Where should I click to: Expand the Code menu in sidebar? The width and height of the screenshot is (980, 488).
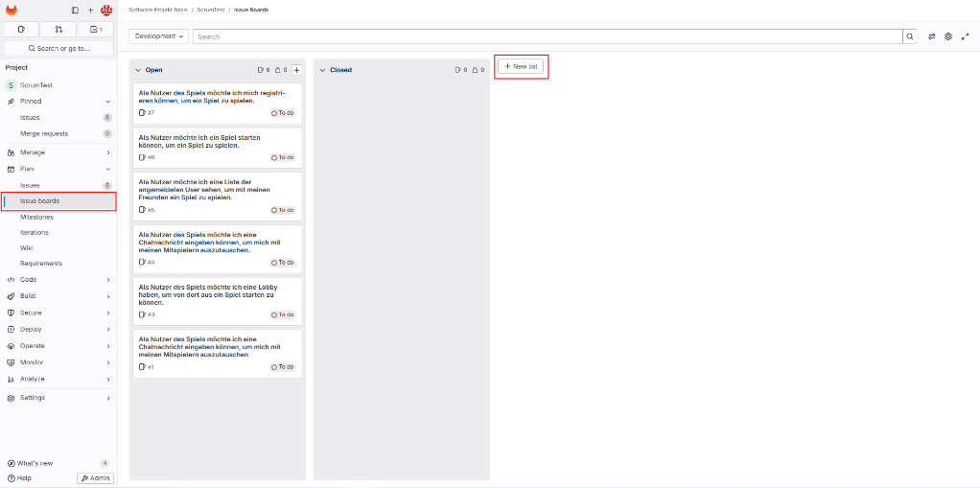[58, 280]
